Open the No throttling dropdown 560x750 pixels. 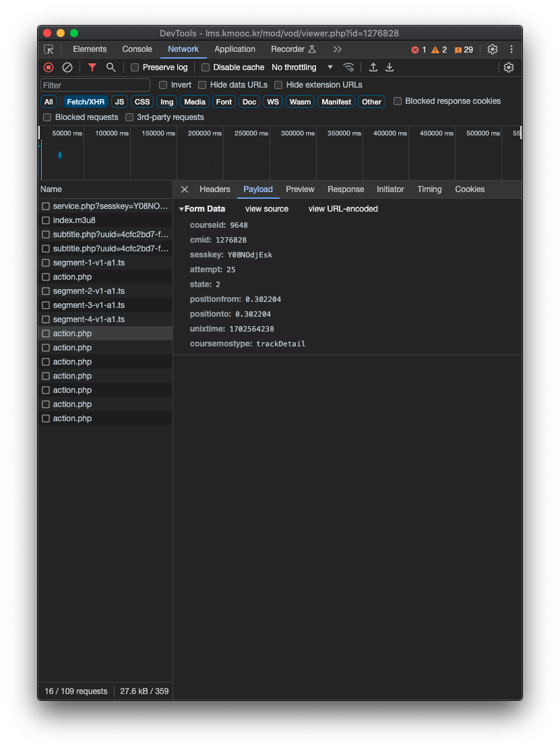click(x=302, y=67)
